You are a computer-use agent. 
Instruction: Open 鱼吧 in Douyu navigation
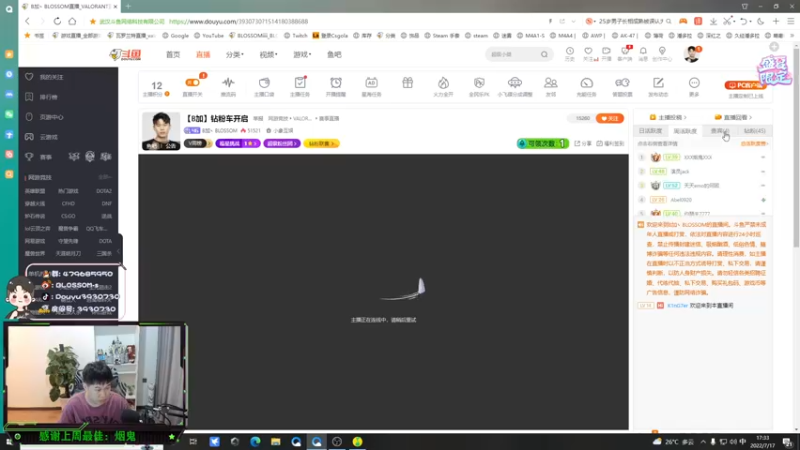click(x=334, y=55)
